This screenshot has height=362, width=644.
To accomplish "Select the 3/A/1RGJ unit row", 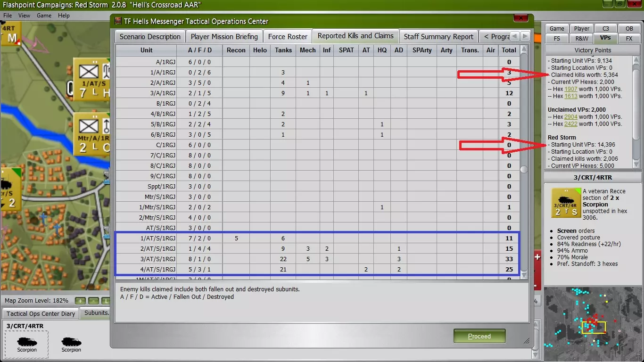I will pyautogui.click(x=317, y=93).
